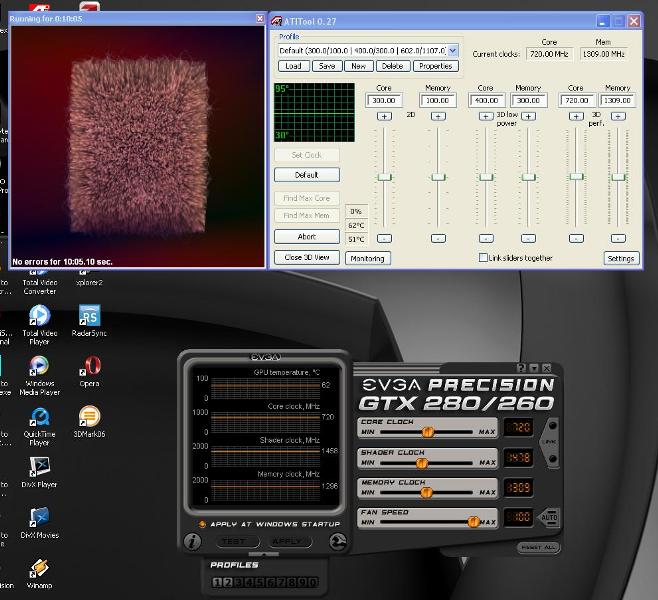This screenshot has height=600, width=658.
Task: Open the Monitoring window button
Action: (368, 258)
